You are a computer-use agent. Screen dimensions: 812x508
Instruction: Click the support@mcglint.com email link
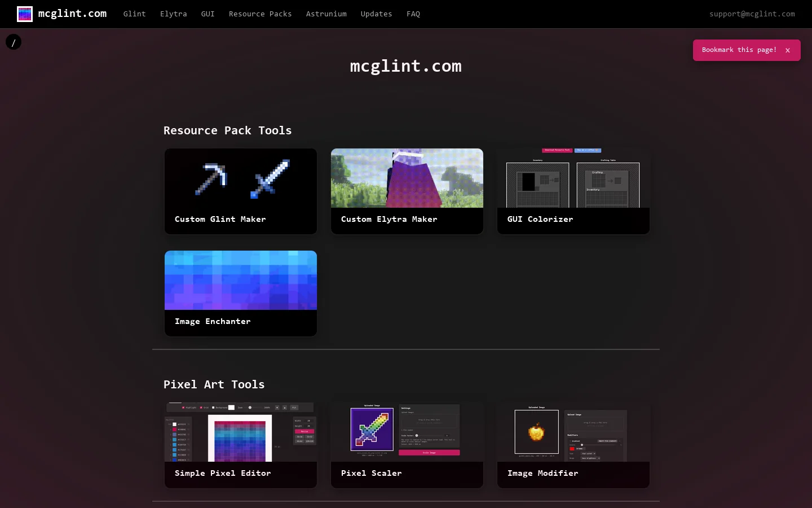coord(752,14)
